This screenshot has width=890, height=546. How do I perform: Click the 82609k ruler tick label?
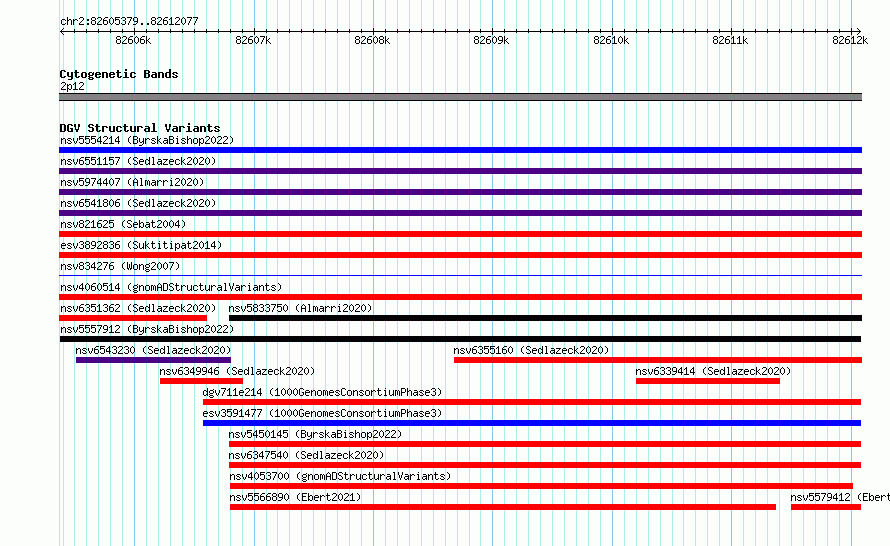[x=491, y=40]
